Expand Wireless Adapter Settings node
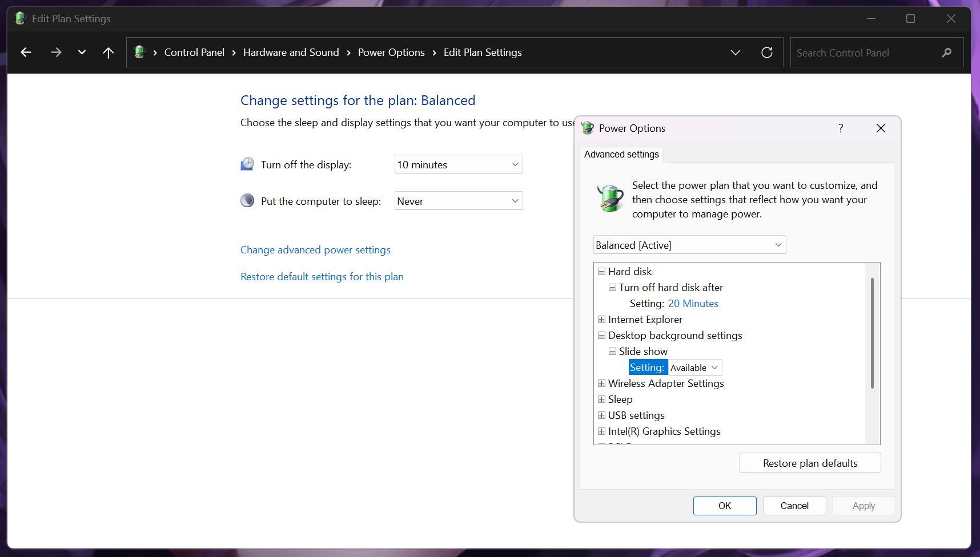The height and width of the screenshot is (557, 980). coord(601,384)
